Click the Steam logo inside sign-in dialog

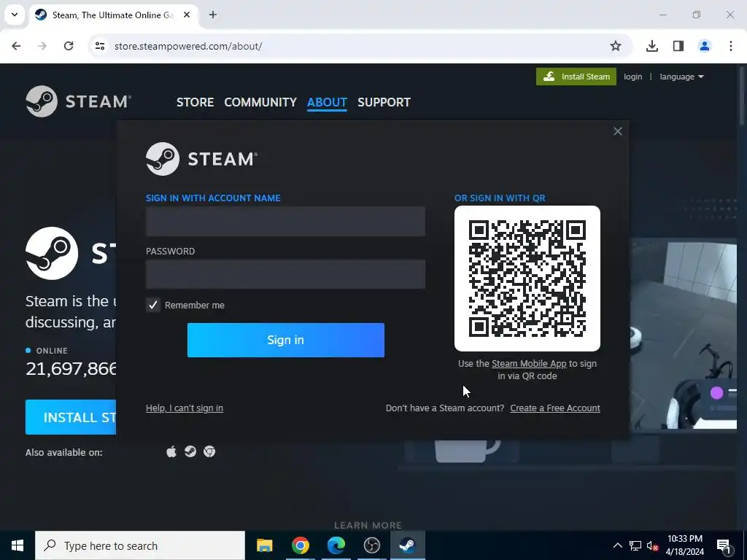click(x=201, y=158)
